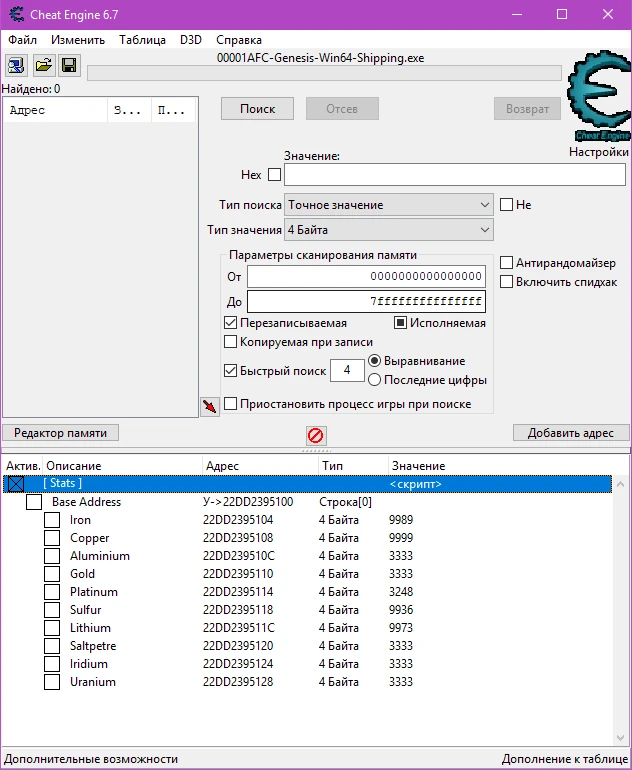This screenshot has width=632, height=770.
Task: Click the Возврат button
Action: (527, 109)
